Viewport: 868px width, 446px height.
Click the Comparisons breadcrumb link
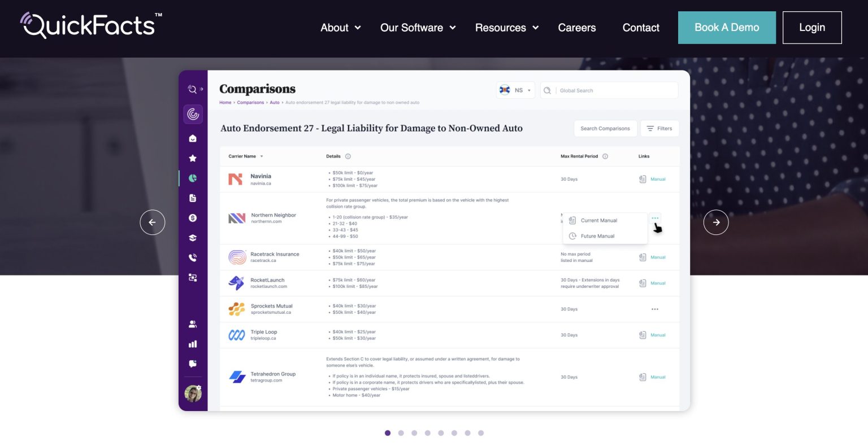click(250, 103)
